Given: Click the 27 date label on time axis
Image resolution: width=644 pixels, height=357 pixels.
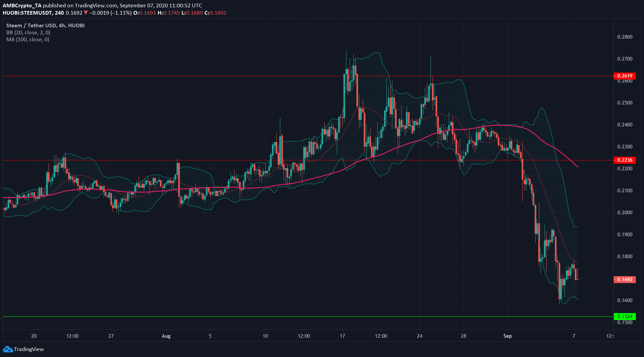Looking at the screenshot, I should point(111,336).
